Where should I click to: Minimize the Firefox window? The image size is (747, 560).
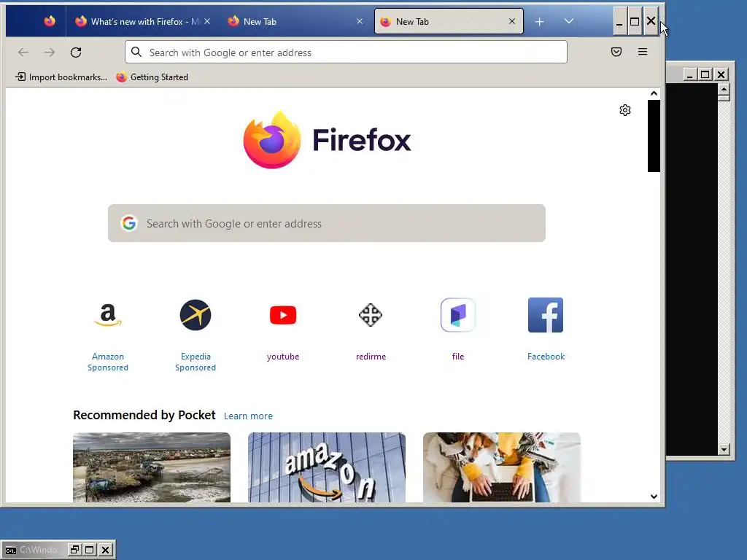click(619, 21)
